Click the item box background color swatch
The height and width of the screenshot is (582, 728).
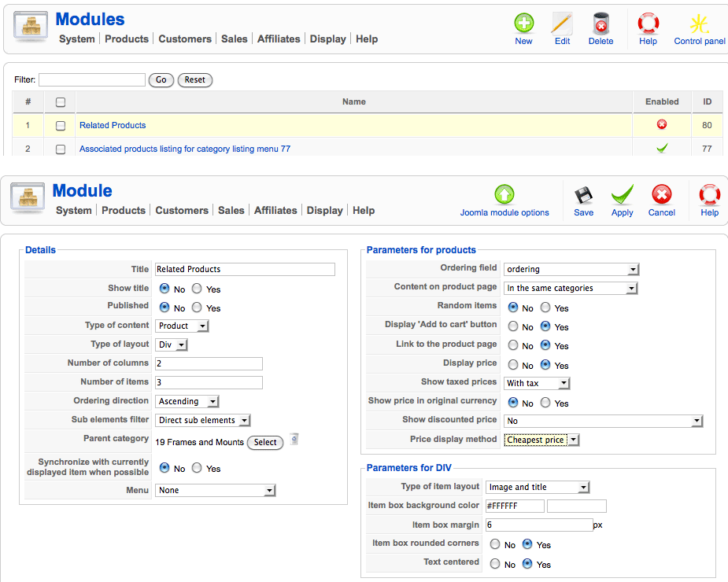[576, 506]
